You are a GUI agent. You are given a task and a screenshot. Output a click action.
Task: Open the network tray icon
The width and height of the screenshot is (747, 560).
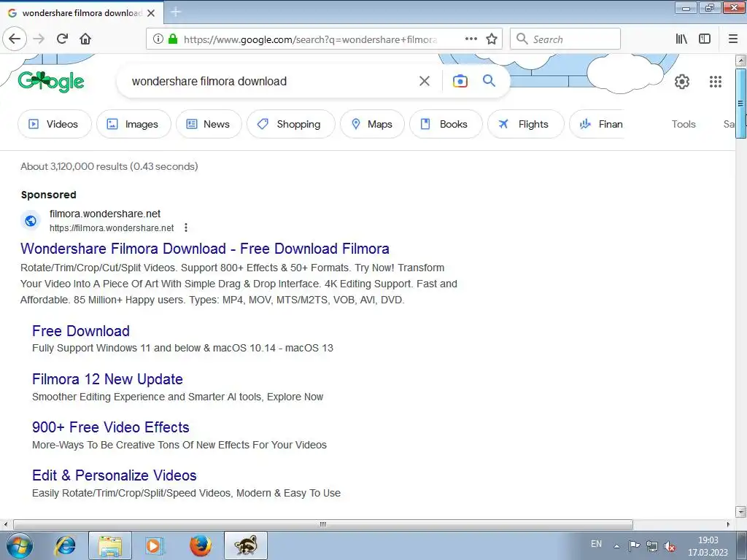(x=651, y=545)
